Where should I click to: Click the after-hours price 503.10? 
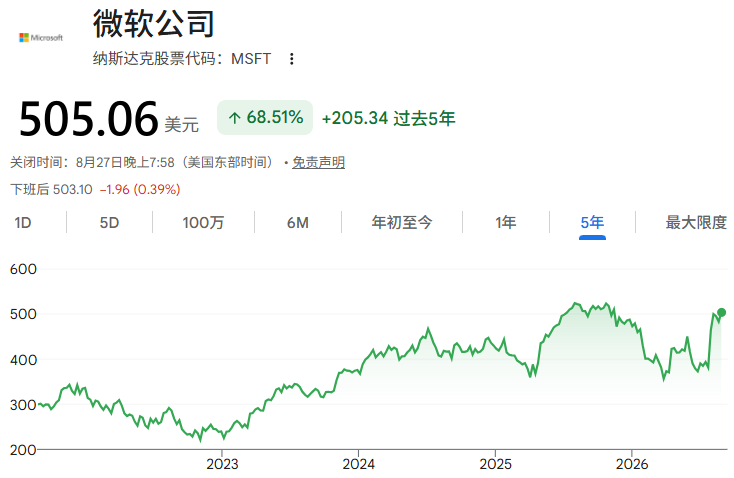[x=73, y=190]
